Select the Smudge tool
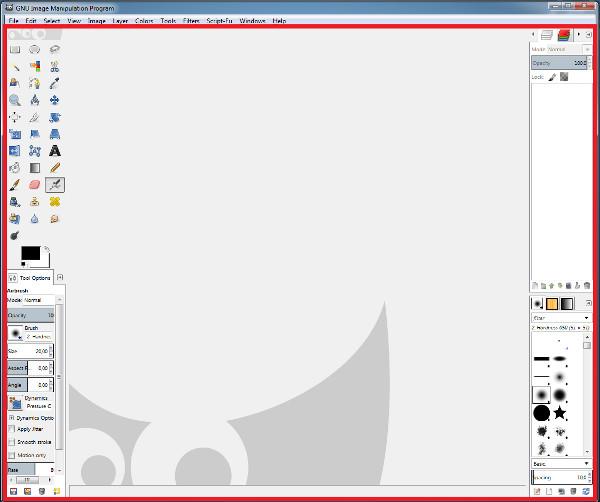Screen dimensions: 600x502 tap(55, 218)
